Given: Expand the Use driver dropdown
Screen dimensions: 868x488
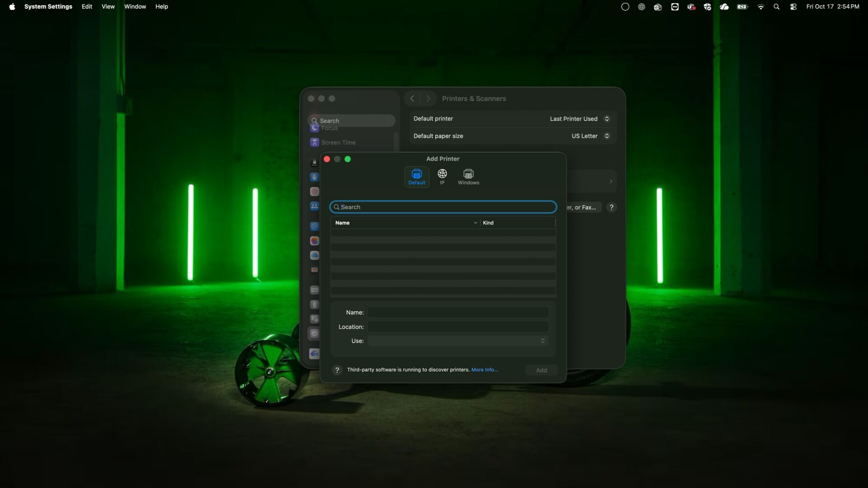Looking at the screenshot, I should pyautogui.click(x=458, y=341).
